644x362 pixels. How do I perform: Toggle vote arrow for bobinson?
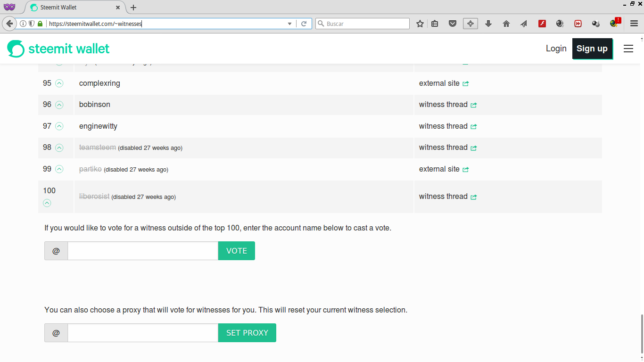point(59,105)
